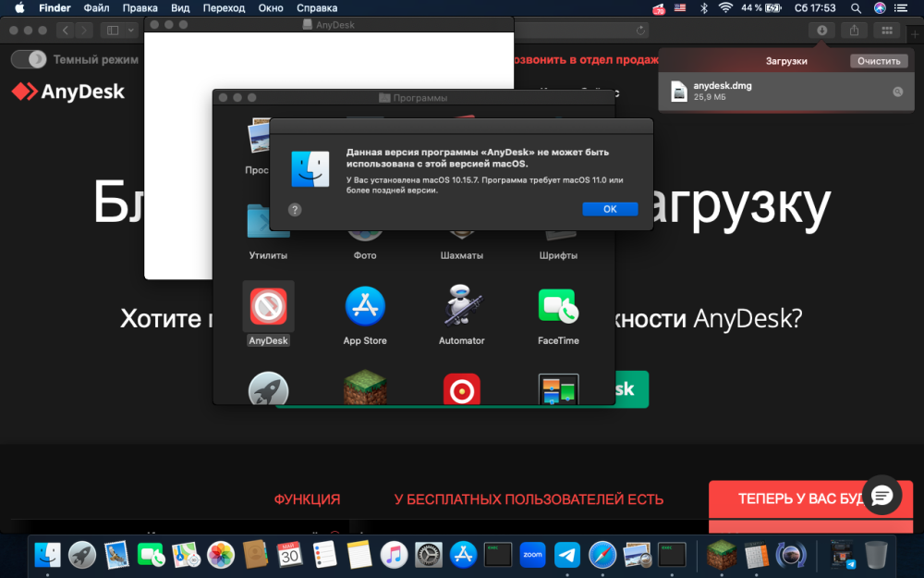Image resolution: width=924 pixels, height=578 pixels.
Task: Open the Правка menu
Action: coord(140,7)
